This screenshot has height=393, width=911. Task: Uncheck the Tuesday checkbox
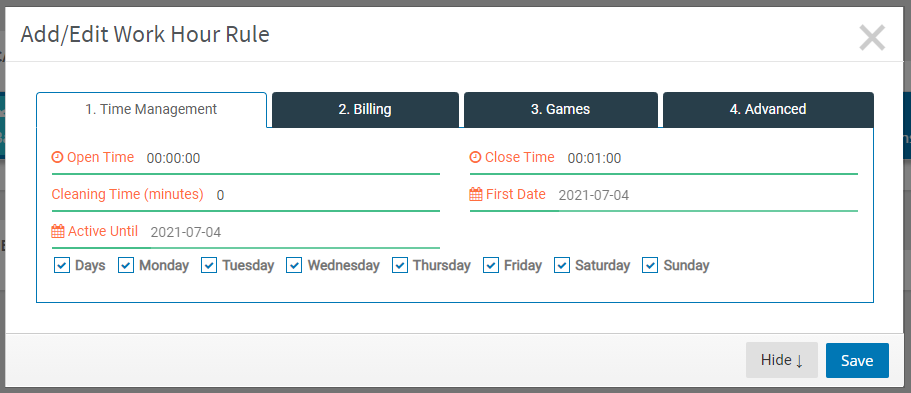pyautogui.click(x=209, y=265)
